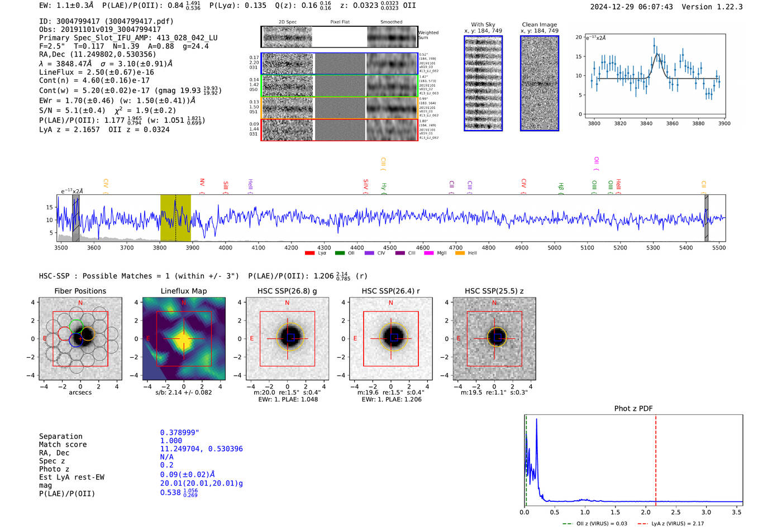
Task: Click the Phot z PDF plot
Action: pyautogui.click(x=633, y=461)
